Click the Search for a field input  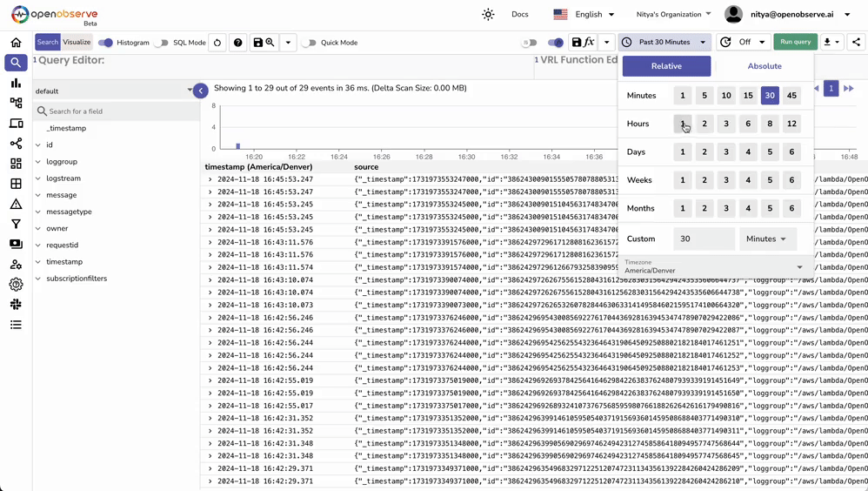pos(117,111)
